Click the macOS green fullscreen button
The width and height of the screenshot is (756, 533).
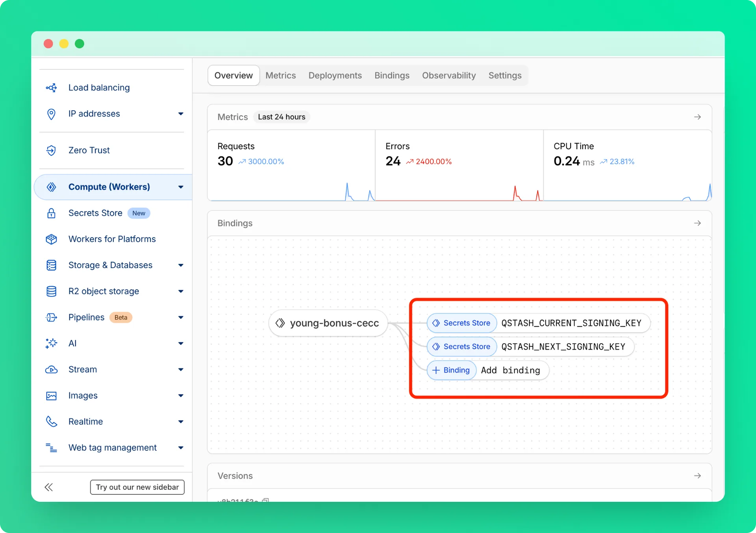click(x=80, y=44)
